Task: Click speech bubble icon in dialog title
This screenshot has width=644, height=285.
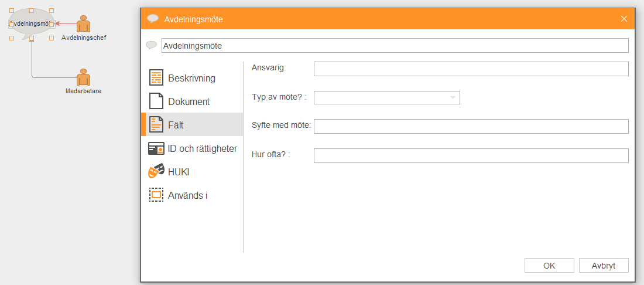Action: tap(153, 19)
